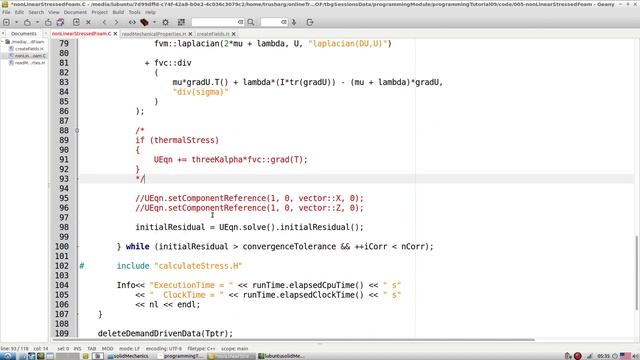Open the Lubuntu start menu icon
The height and width of the screenshot is (360, 640).
pyautogui.click(x=7, y=356)
